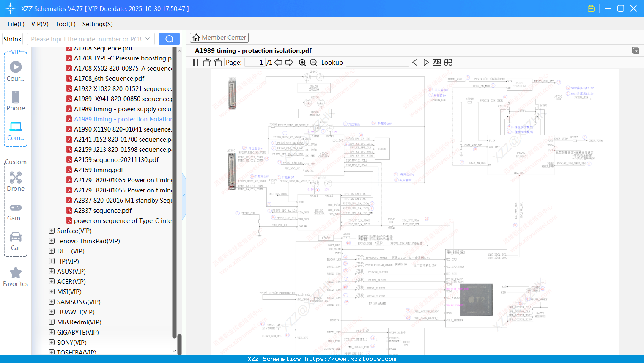The height and width of the screenshot is (363, 644).
Task: Expand the HP(VIP) folder
Action: click(52, 261)
